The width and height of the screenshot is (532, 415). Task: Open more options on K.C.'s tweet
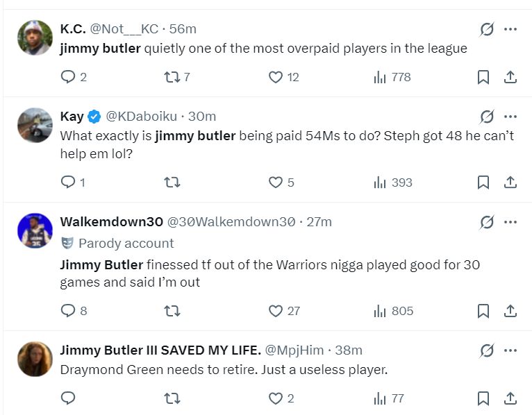(510, 29)
